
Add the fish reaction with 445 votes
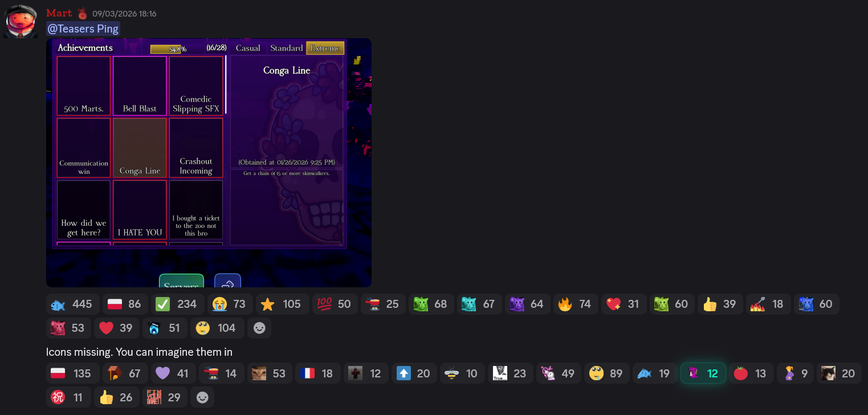pyautogui.click(x=72, y=304)
